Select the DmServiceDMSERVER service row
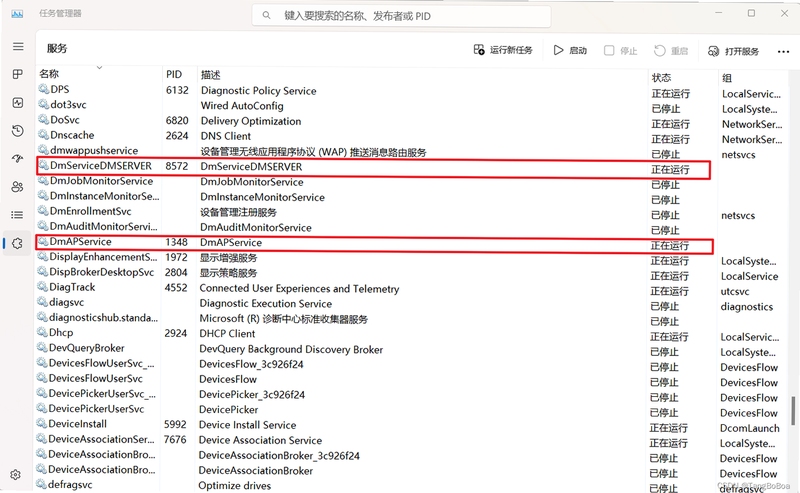Viewport: 800px width, 493px height. (373, 168)
